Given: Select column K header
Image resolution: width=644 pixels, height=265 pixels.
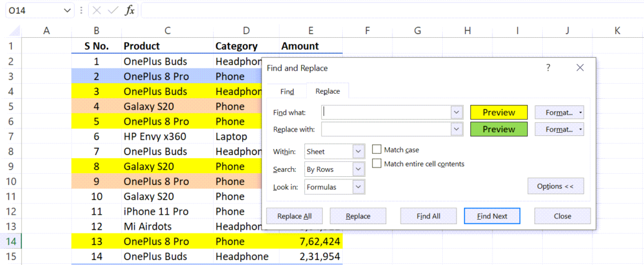Looking at the screenshot, I should [618, 30].
